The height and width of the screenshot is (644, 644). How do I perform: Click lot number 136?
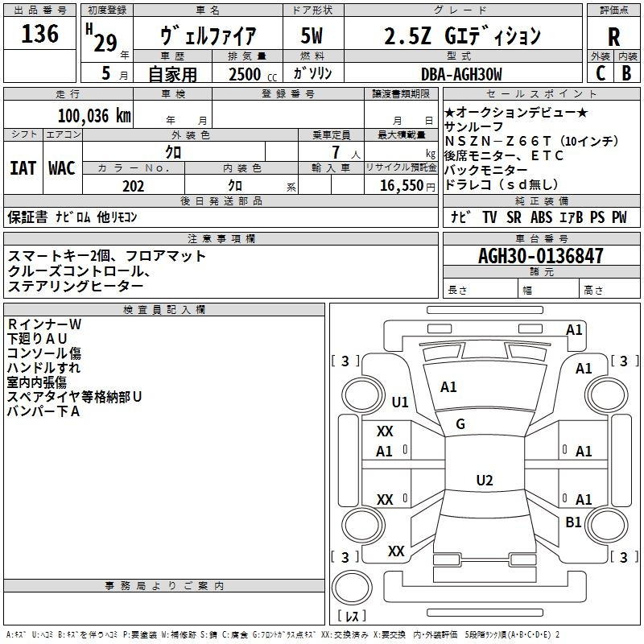(39, 33)
